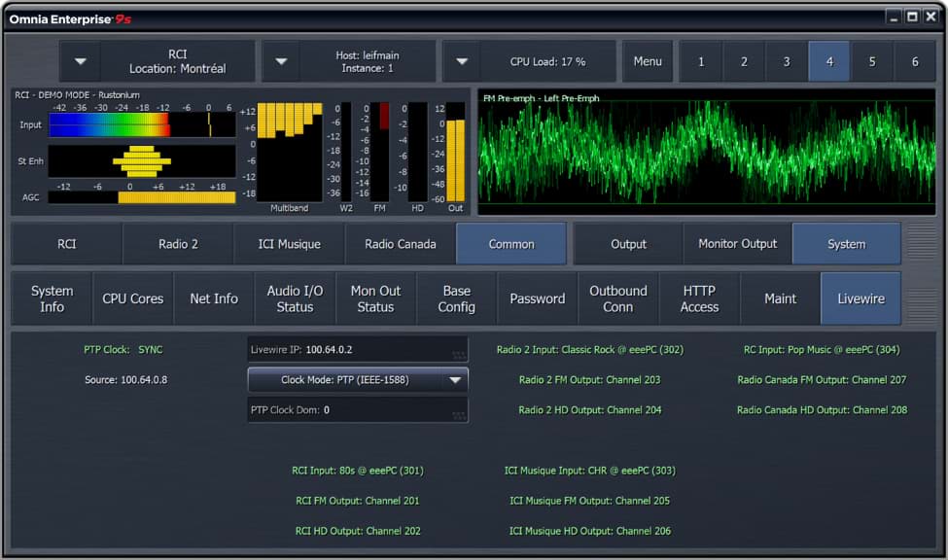Click the PTP Clock SYNC status text
Image resolution: width=948 pixels, height=560 pixels.
click(x=123, y=350)
